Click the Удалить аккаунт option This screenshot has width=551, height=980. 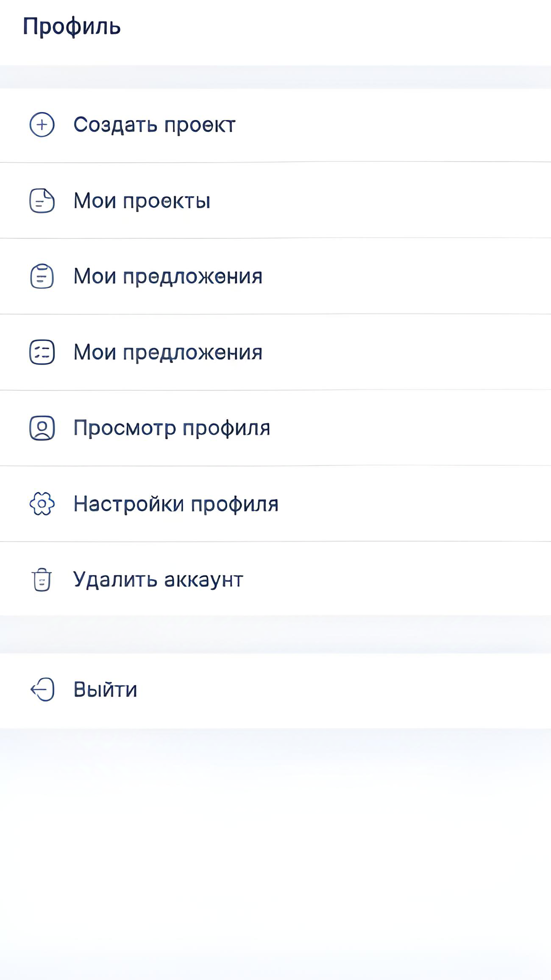(x=158, y=579)
